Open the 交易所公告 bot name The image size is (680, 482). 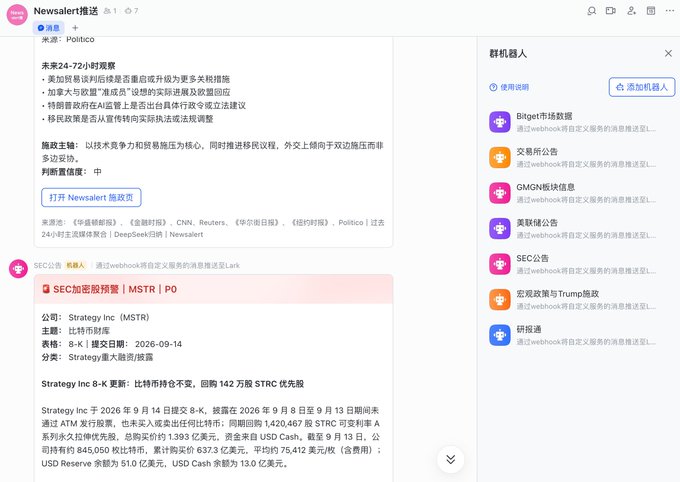point(537,152)
